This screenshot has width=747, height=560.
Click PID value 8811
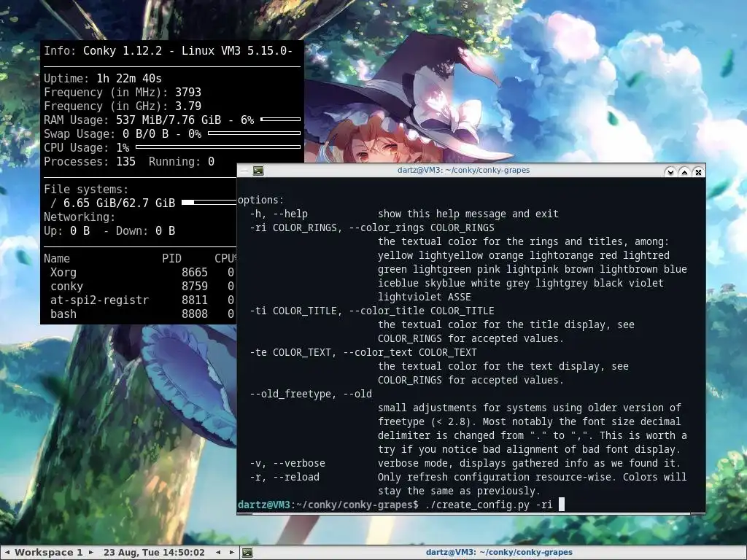pyautogui.click(x=194, y=300)
